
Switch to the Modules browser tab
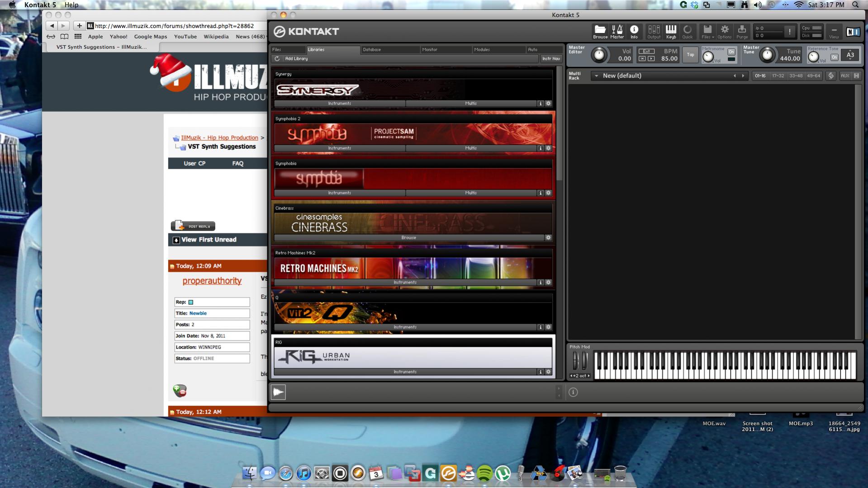click(x=498, y=50)
